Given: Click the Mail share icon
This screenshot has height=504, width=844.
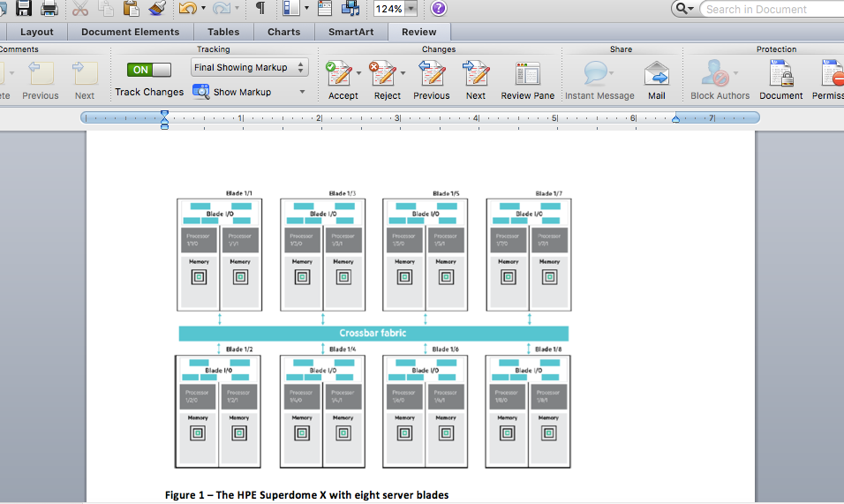Looking at the screenshot, I should (656, 74).
